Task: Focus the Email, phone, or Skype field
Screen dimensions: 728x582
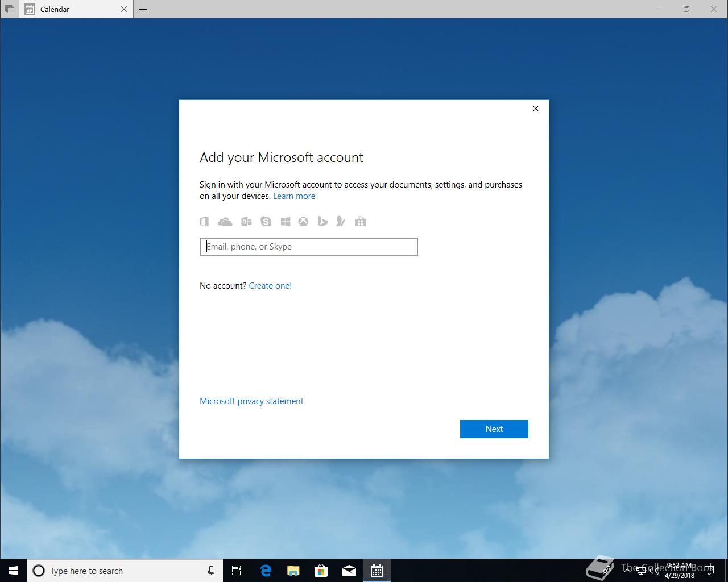Action: [x=309, y=247]
